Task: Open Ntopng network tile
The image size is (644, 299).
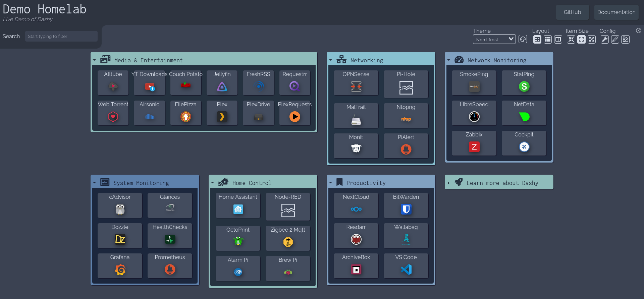Action: pos(406,115)
